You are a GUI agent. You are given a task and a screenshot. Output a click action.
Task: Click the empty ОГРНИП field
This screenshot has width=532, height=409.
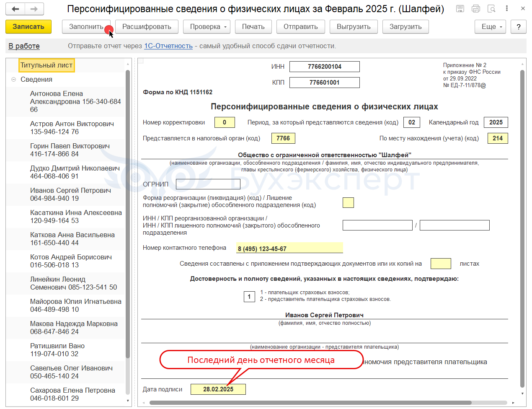click(x=208, y=184)
